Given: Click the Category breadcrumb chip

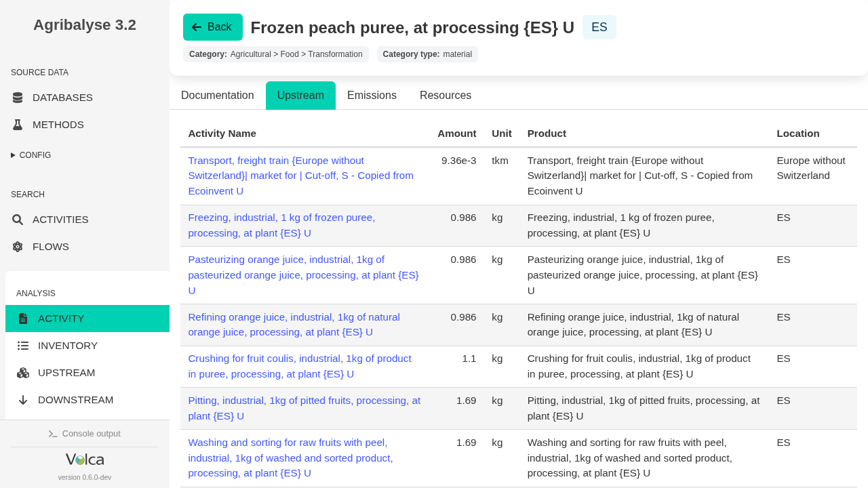Looking at the screenshot, I should click(x=276, y=54).
